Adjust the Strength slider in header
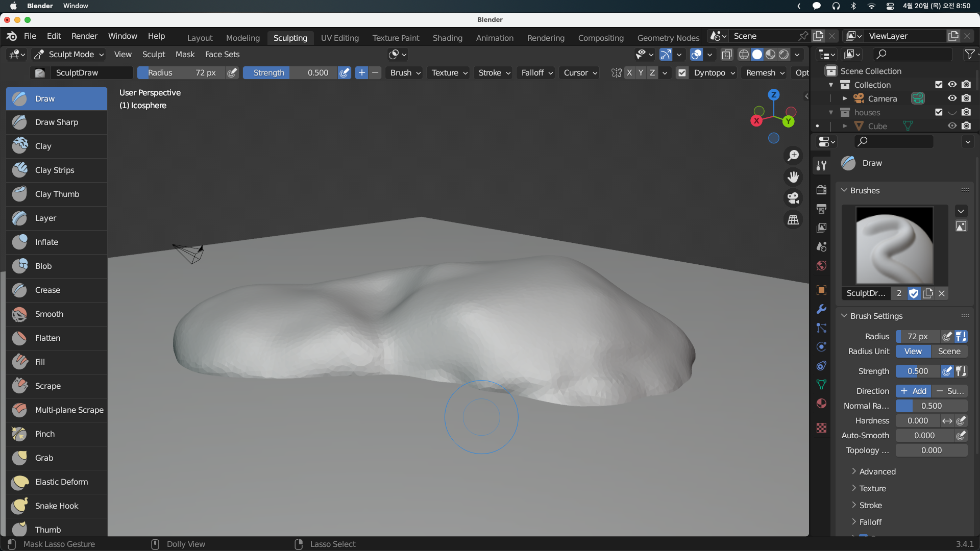Screen dimensions: 980x551 [x=290, y=73]
